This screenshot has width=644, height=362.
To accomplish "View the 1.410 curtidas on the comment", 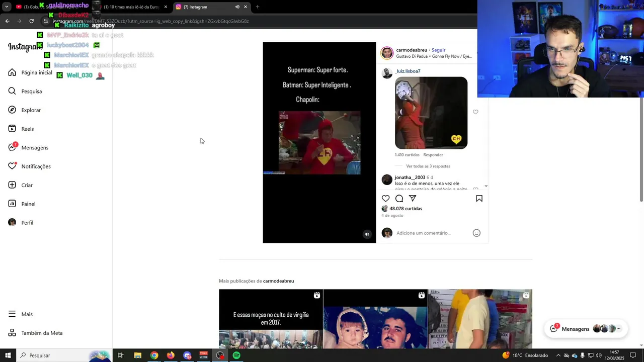I will [x=407, y=155].
